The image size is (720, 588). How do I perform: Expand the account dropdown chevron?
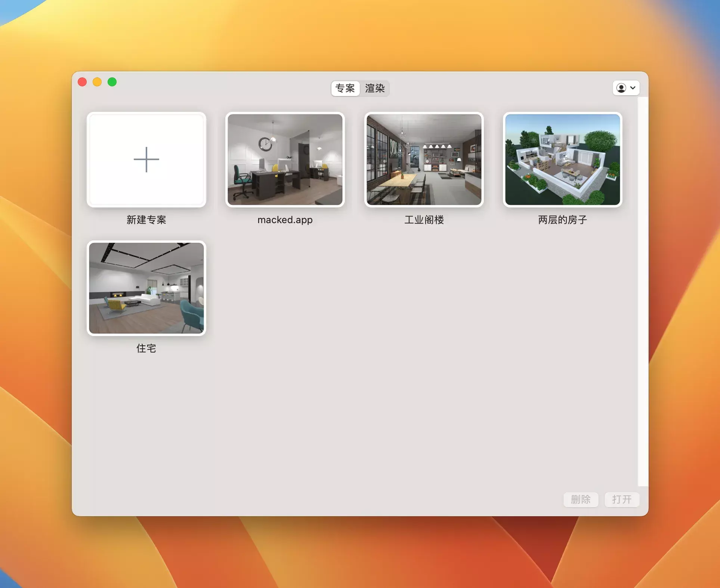(633, 88)
